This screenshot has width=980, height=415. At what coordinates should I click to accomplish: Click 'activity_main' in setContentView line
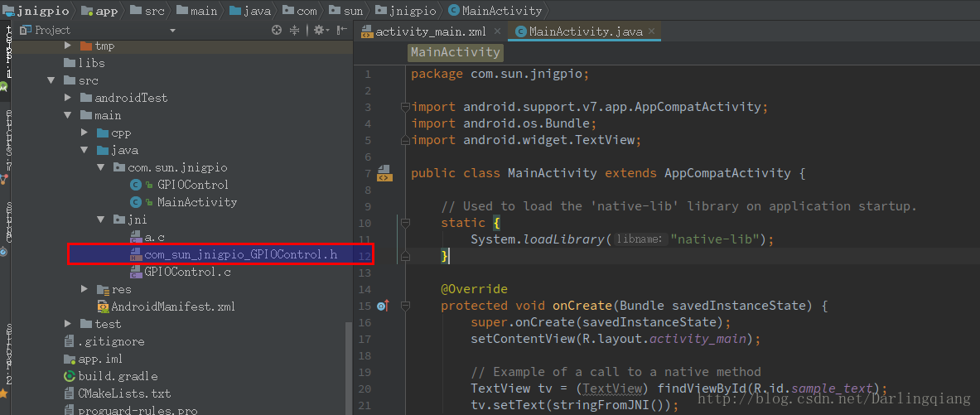(x=698, y=339)
